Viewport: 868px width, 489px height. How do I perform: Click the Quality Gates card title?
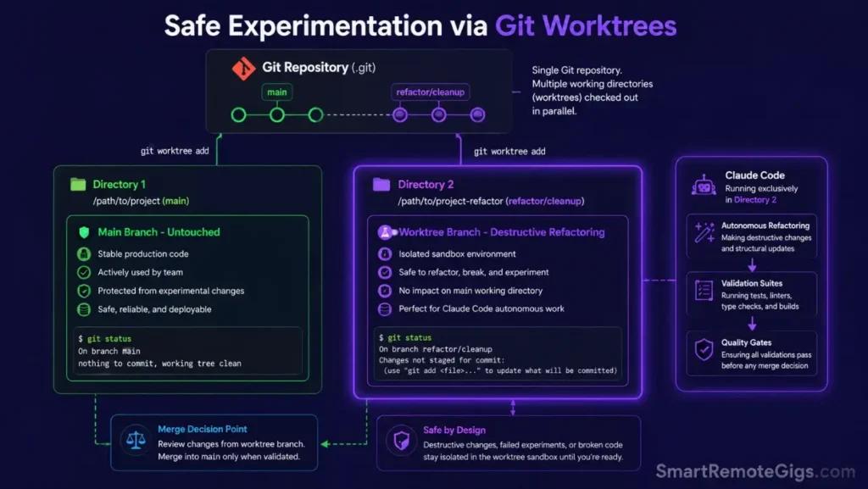tap(746, 342)
